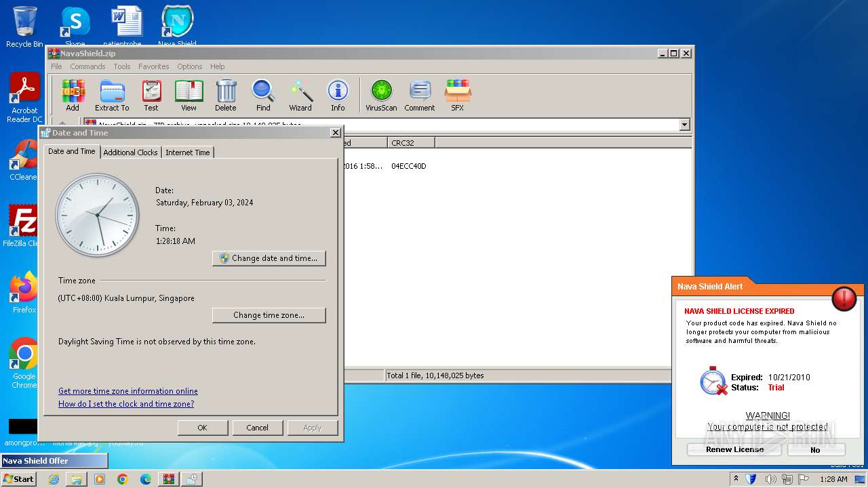Open the Favorites menu in WinRAR
The height and width of the screenshot is (488, 868).
coord(154,66)
